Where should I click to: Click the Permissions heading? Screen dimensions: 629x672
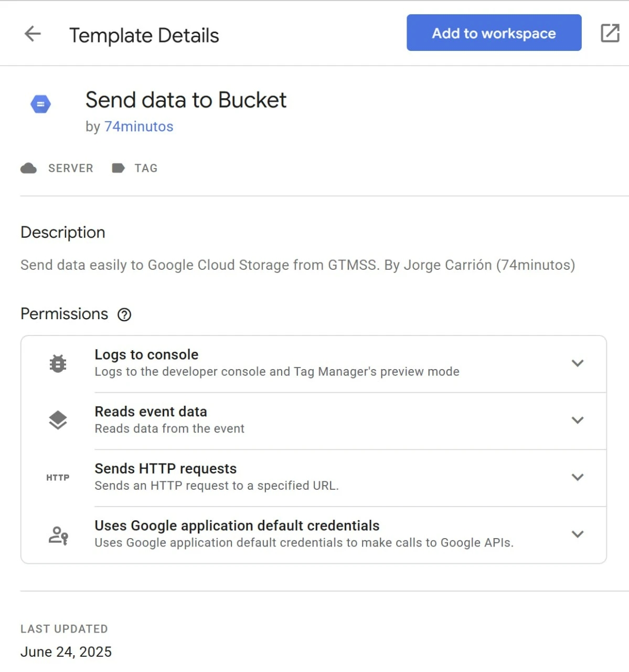[64, 314]
